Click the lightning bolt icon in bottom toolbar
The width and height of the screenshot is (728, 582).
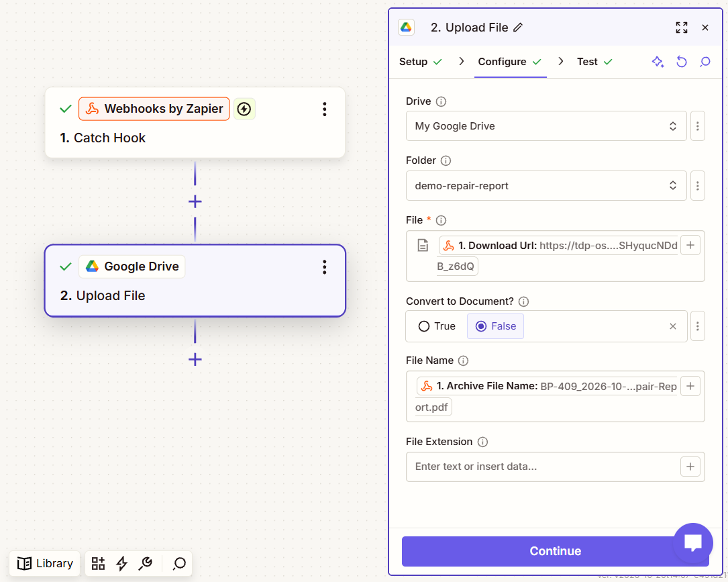(x=121, y=563)
